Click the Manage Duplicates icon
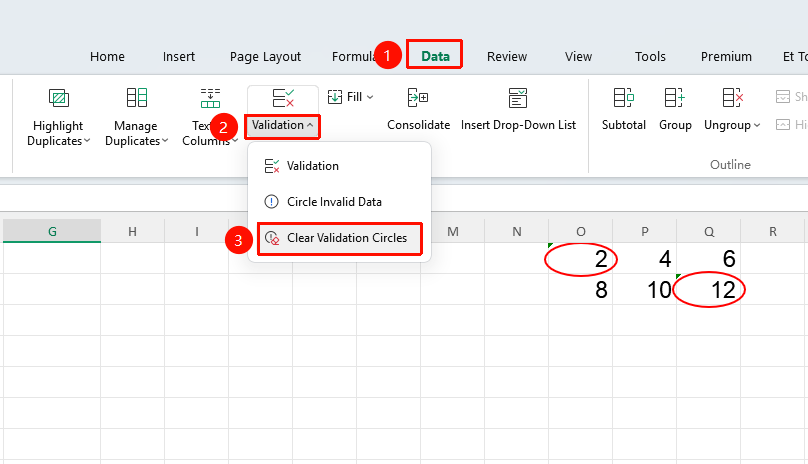The width and height of the screenshot is (808, 464). [x=137, y=97]
